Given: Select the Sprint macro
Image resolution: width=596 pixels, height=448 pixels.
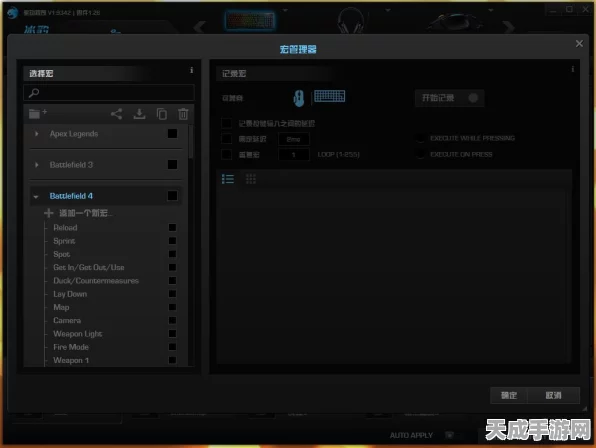Looking at the screenshot, I should (64, 241).
